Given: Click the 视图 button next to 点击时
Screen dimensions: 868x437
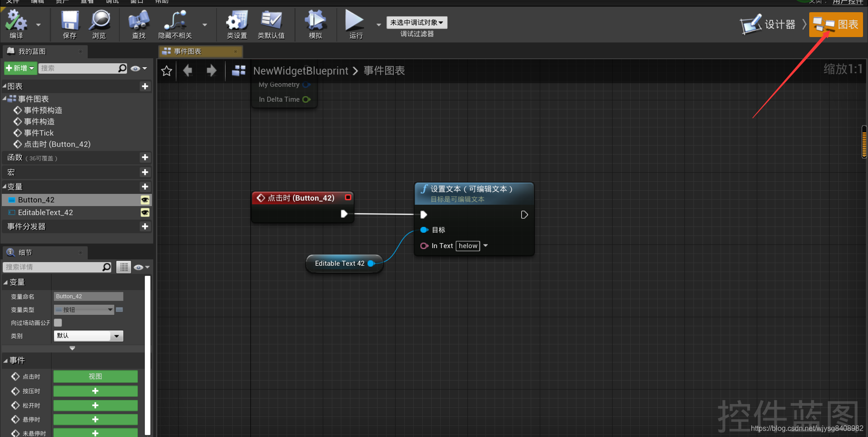Looking at the screenshot, I should [x=95, y=376].
